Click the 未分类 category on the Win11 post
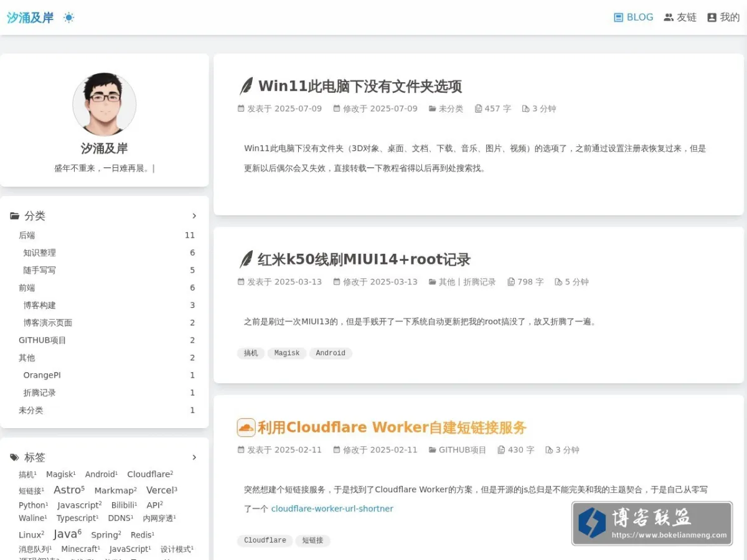The height and width of the screenshot is (560, 747). [x=451, y=108]
